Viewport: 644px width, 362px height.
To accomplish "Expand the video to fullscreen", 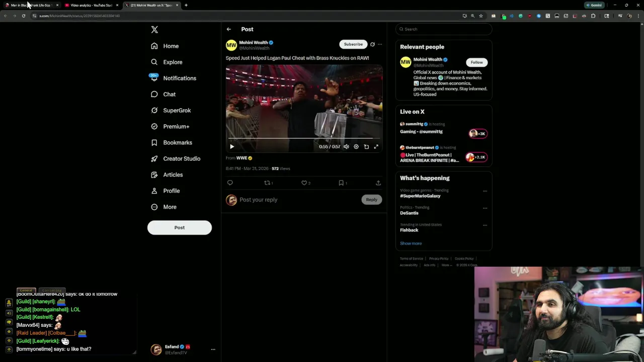I will [x=376, y=146].
